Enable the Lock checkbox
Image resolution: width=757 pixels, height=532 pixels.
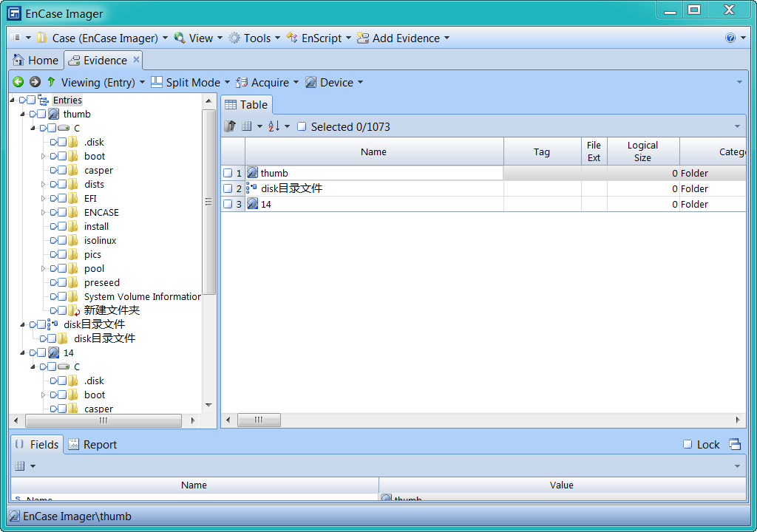(688, 444)
